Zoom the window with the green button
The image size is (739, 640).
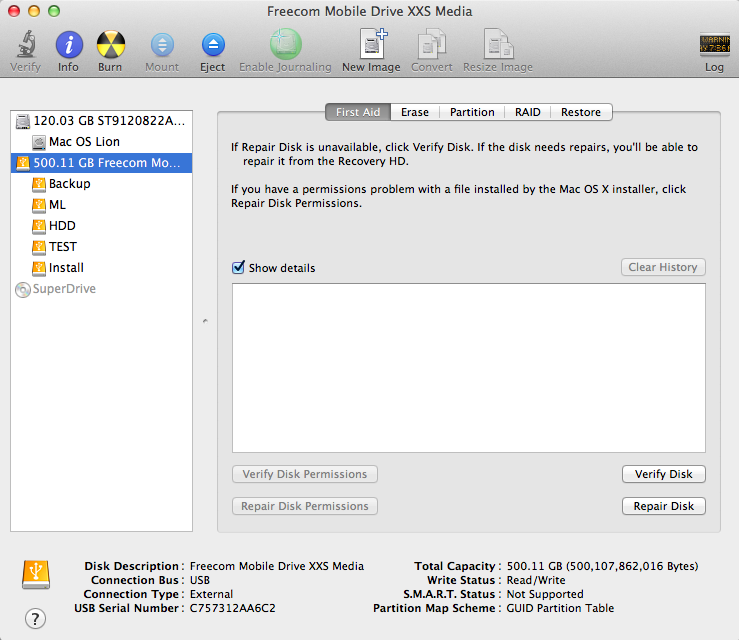tap(54, 11)
